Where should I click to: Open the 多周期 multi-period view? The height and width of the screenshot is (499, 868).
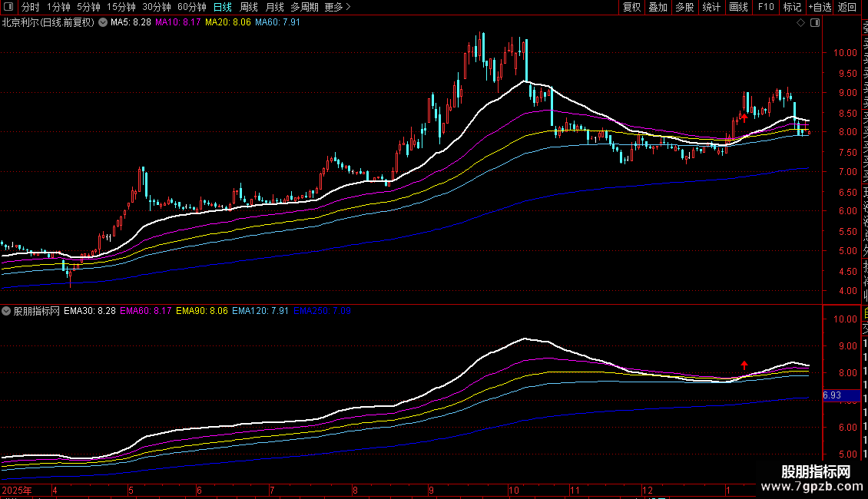pyautogui.click(x=306, y=7)
